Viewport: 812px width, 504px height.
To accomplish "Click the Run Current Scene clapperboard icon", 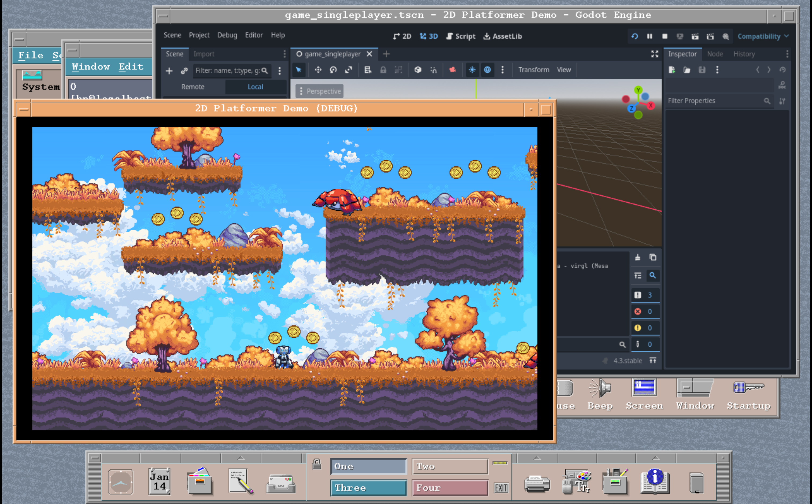I will point(695,36).
